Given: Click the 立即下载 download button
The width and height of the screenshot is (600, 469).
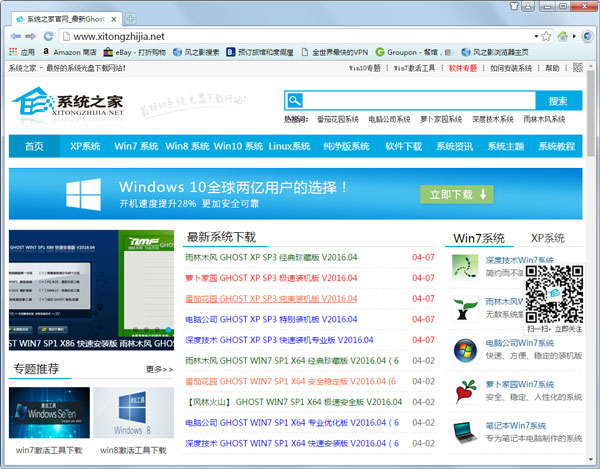Looking at the screenshot, I should [457, 194].
